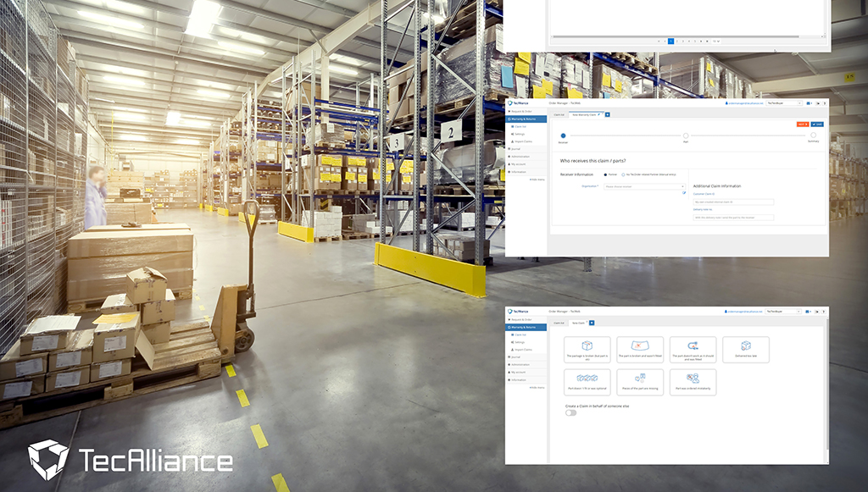Open the Organisation 'Please choose receiver' dropdown
The width and height of the screenshot is (868, 492).
(x=644, y=186)
